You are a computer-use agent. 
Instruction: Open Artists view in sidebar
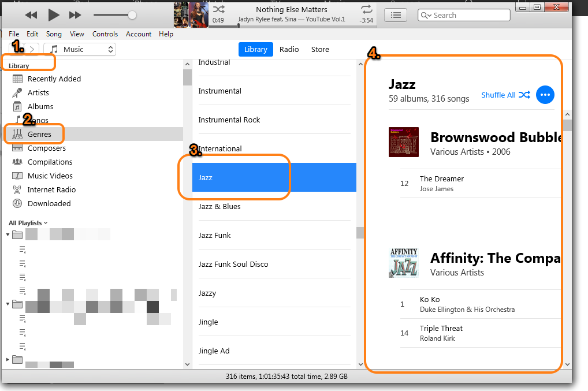point(38,92)
